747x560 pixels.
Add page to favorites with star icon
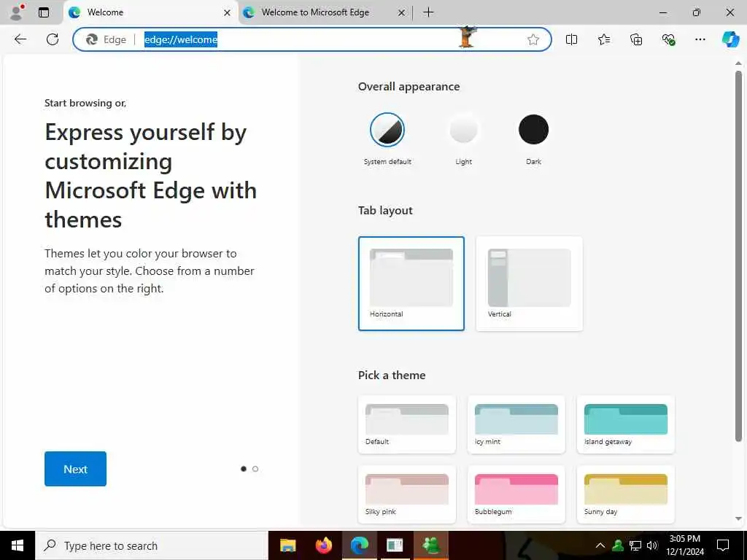(533, 39)
